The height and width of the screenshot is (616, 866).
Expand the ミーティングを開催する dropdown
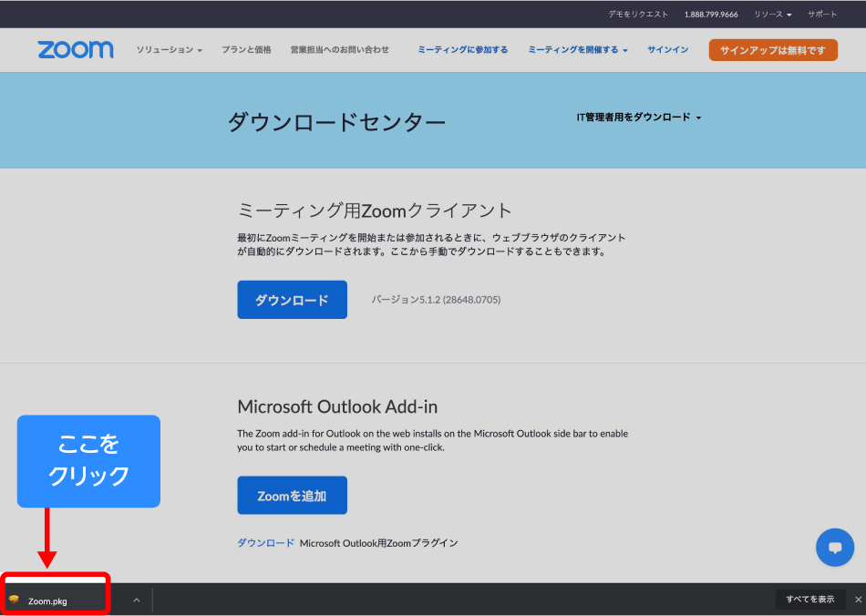tap(578, 50)
